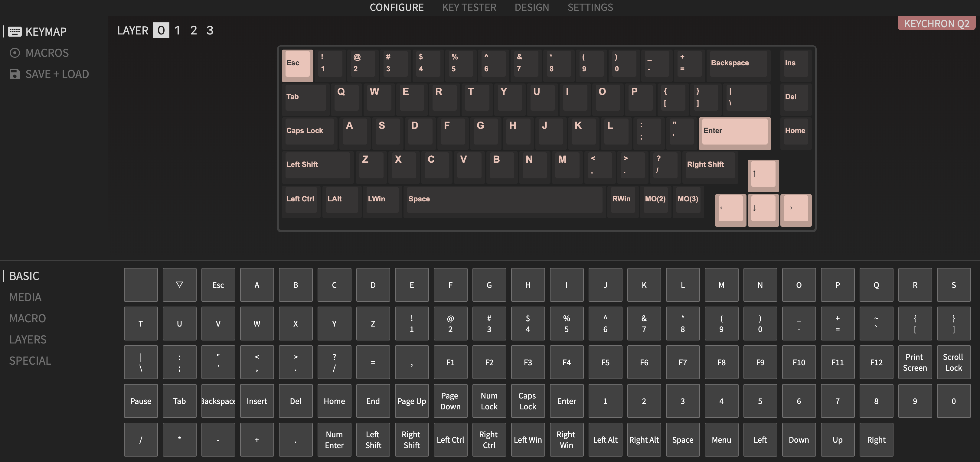Open the CONFIGURE tab
The width and height of the screenshot is (980, 462).
396,8
